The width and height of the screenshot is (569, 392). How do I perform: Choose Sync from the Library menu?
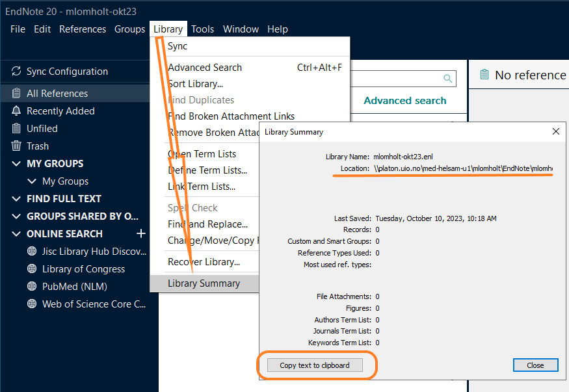click(x=250, y=46)
